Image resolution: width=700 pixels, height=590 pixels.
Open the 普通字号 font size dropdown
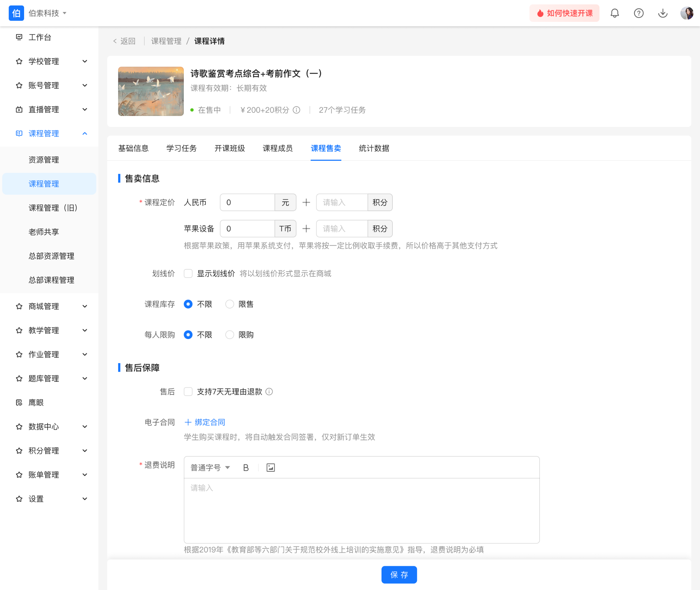[210, 468]
